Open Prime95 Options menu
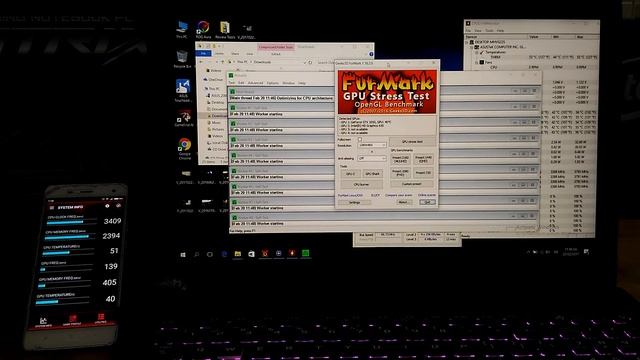 tap(272, 83)
